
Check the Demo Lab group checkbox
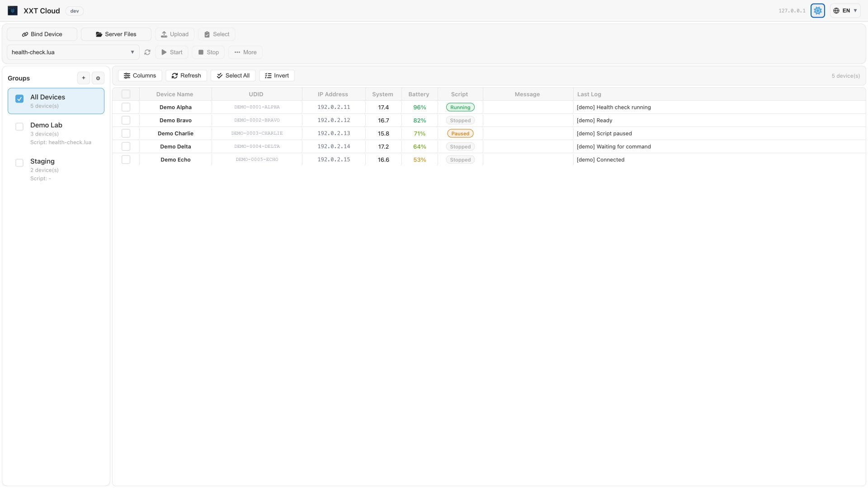[x=19, y=127]
